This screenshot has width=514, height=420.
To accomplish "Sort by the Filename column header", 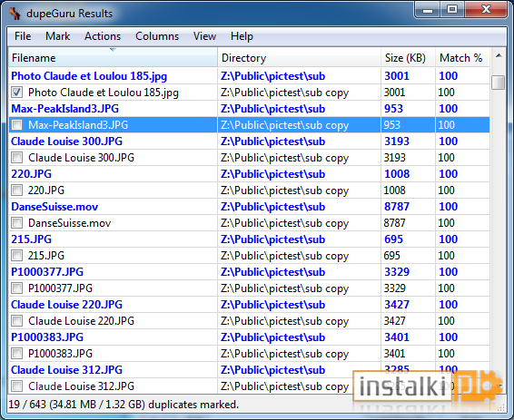I will tap(113, 58).
